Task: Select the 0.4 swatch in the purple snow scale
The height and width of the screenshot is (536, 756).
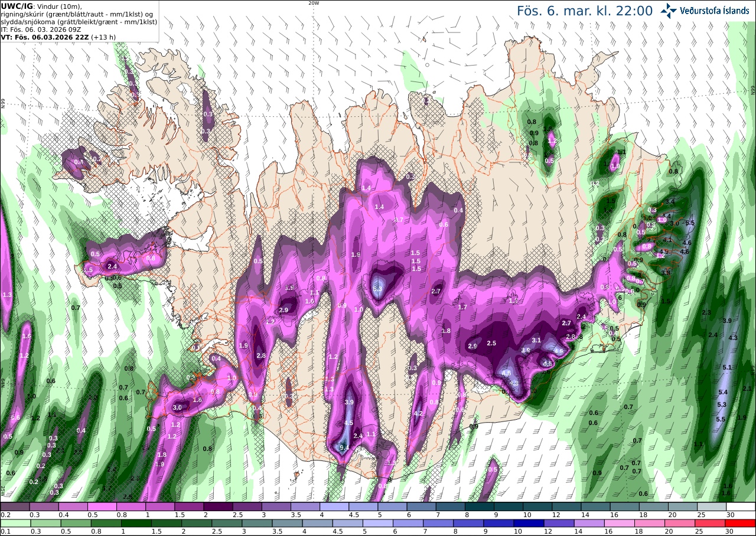Action: pos(73,506)
